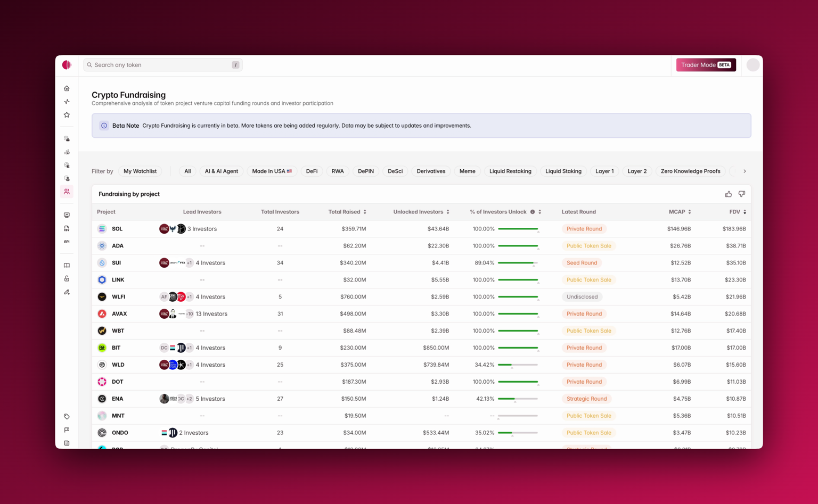Toggle the Made In USA filter chip
The height and width of the screenshot is (504, 818).
pyautogui.click(x=272, y=171)
